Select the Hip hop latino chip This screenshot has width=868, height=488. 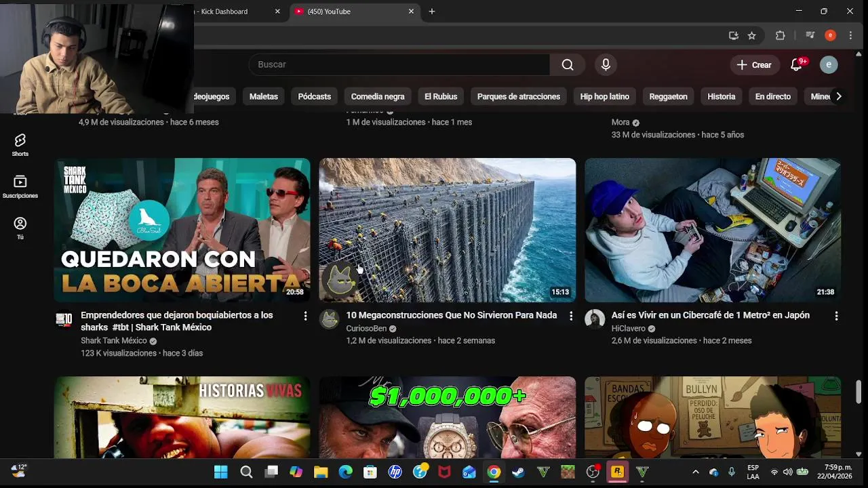tap(605, 96)
